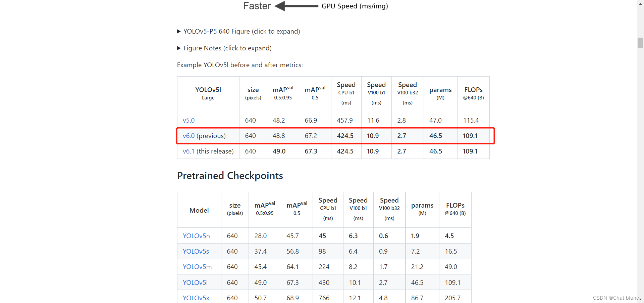Open the YOLOv5m model link
The height and width of the screenshot is (303, 644).
pyautogui.click(x=197, y=267)
